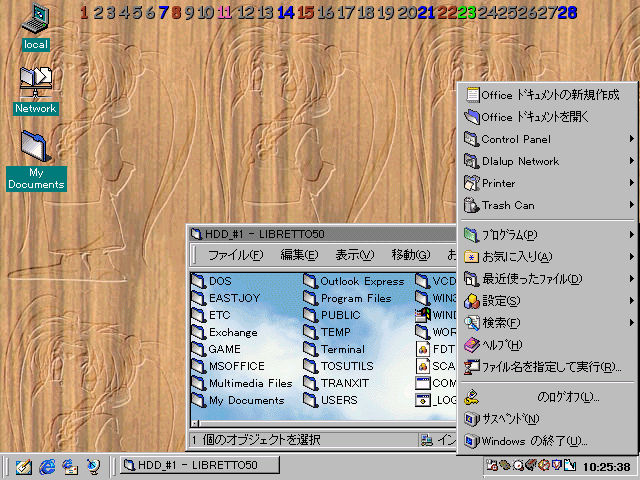
Task: Select the SCA file icon
Action: [423, 366]
